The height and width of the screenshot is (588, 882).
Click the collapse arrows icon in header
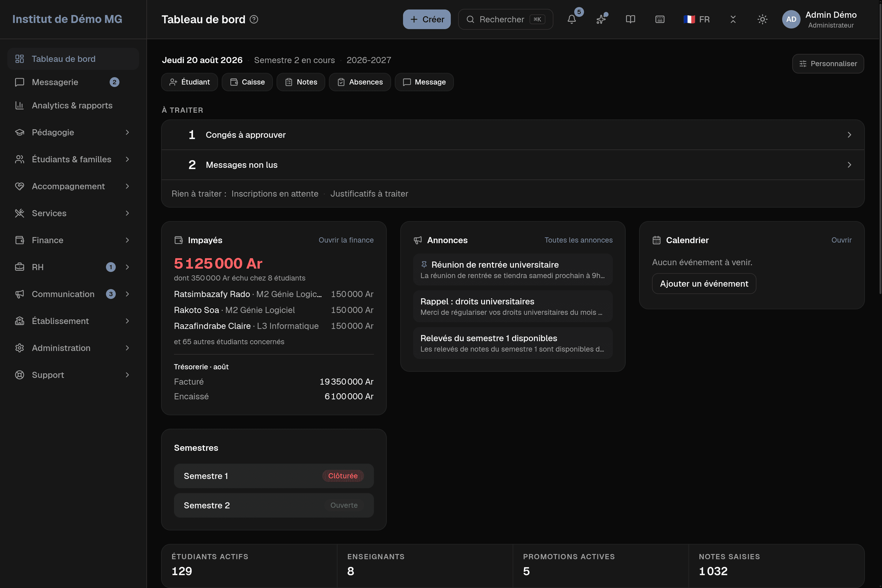point(733,19)
